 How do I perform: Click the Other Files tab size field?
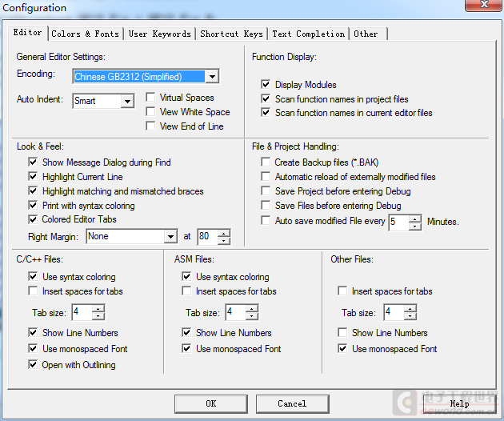[x=394, y=312]
